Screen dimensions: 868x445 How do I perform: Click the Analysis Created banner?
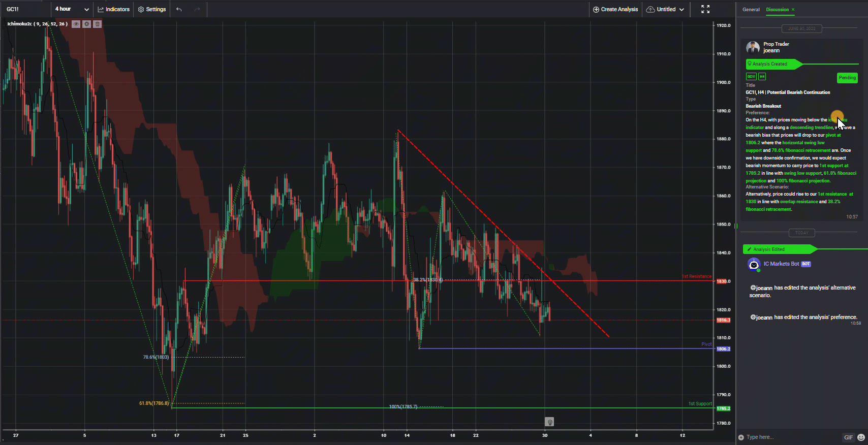click(773, 64)
